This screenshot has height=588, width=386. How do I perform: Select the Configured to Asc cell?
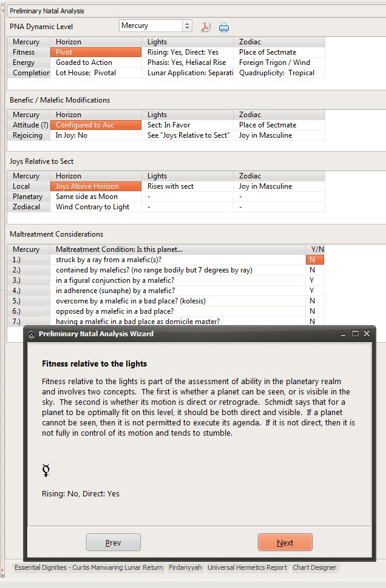[96, 125]
